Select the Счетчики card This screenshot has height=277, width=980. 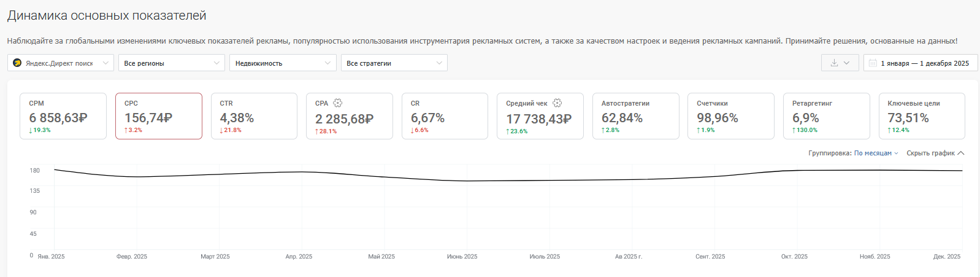click(731, 116)
